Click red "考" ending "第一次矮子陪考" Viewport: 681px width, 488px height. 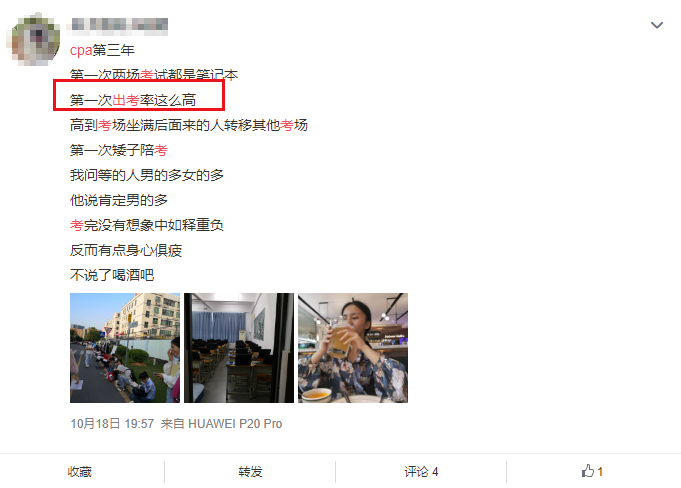[161, 151]
